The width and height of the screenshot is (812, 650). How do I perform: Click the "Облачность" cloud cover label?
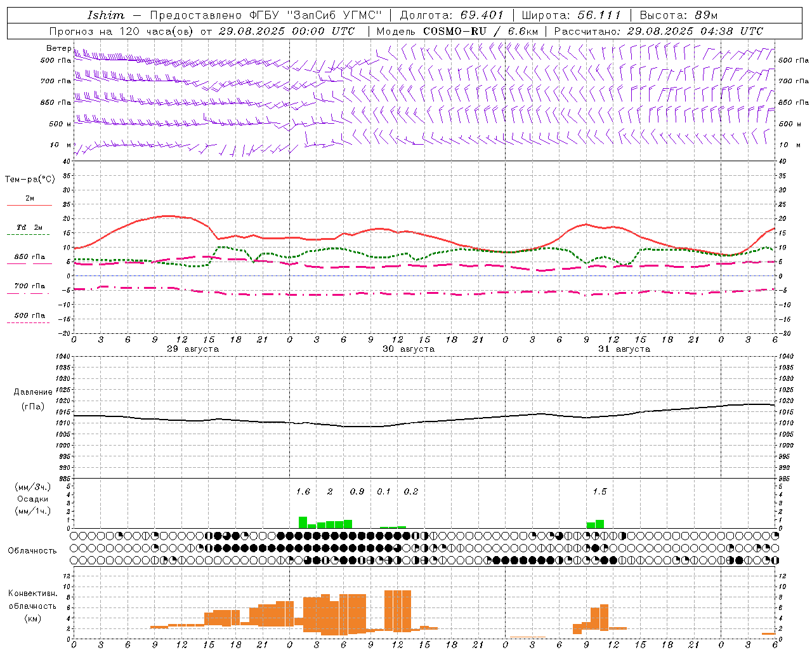pos(32,551)
